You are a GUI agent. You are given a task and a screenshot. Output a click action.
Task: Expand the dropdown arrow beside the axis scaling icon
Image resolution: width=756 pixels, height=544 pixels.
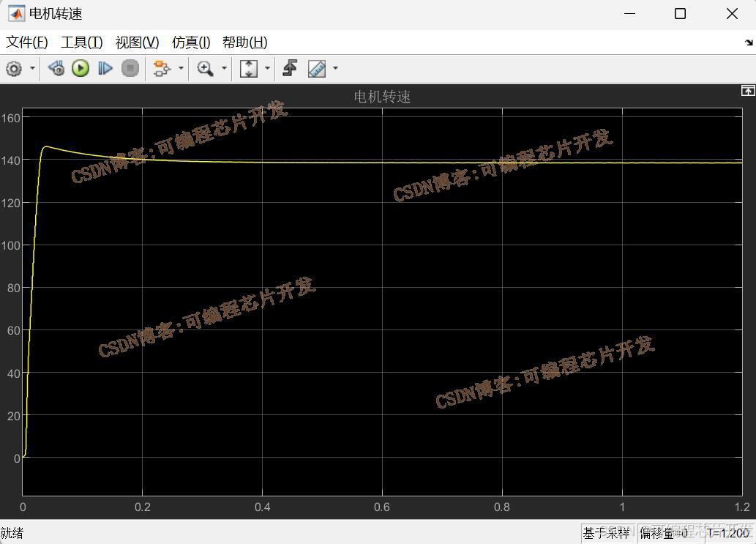(267, 69)
